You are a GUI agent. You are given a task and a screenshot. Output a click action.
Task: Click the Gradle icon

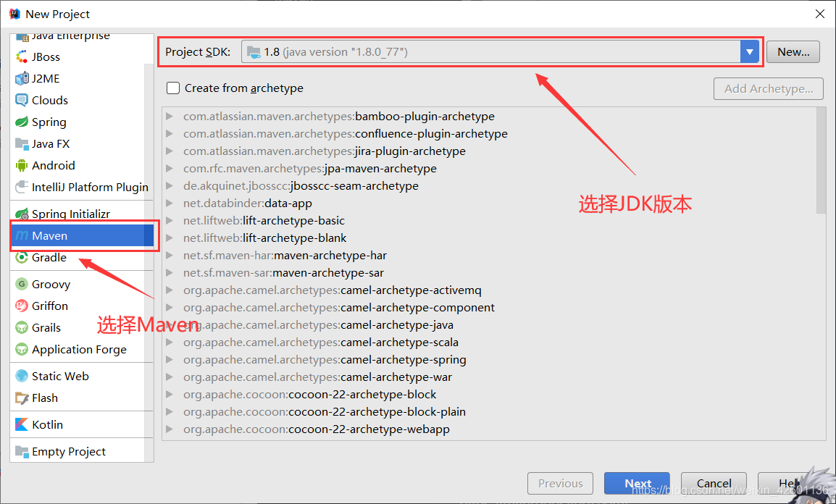(22, 257)
